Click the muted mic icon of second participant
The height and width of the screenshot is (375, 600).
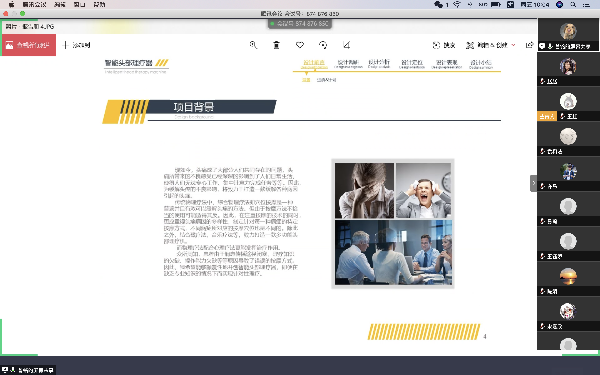542,81
